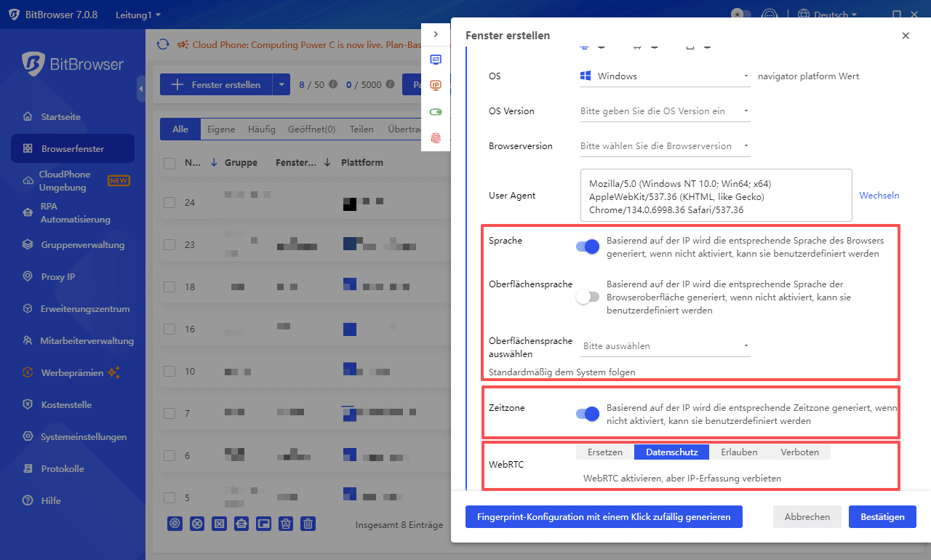Open the blue monitor settings panel icon

tap(436, 60)
